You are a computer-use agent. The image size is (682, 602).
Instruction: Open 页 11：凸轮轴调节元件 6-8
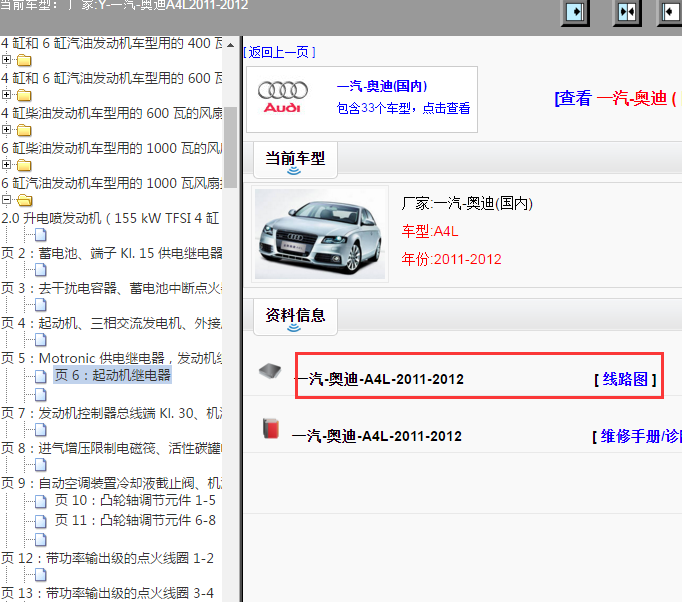(x=135, y=520)
